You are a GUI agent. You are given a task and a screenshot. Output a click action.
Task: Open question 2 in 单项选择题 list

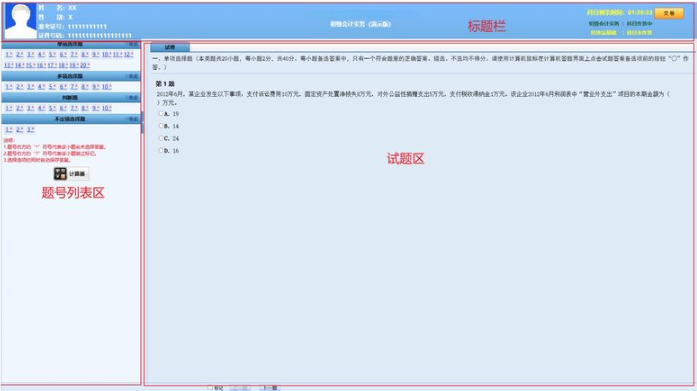click(20, 55)
